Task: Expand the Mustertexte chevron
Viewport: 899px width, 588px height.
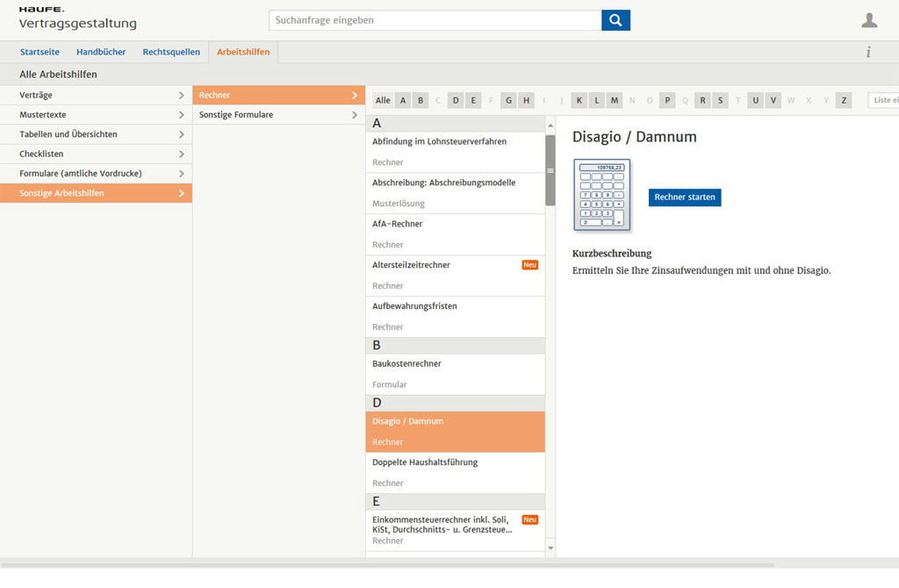Action: pos(181,115)
